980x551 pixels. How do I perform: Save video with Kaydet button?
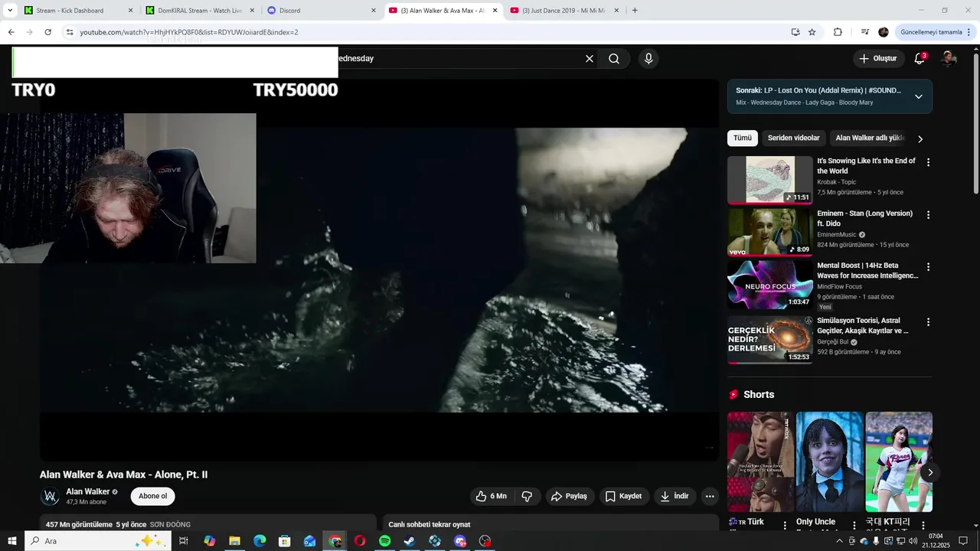[x=624, y=496]
